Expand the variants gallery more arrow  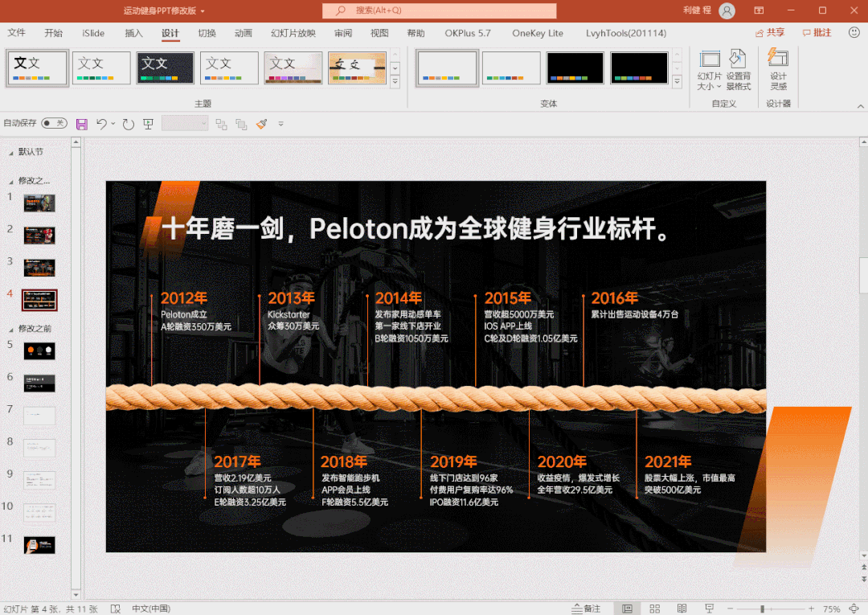pos(677,82)
